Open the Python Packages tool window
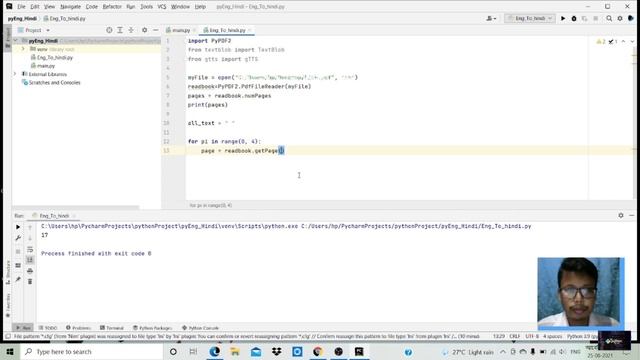The image size is (640, 360). click(152, 328)
